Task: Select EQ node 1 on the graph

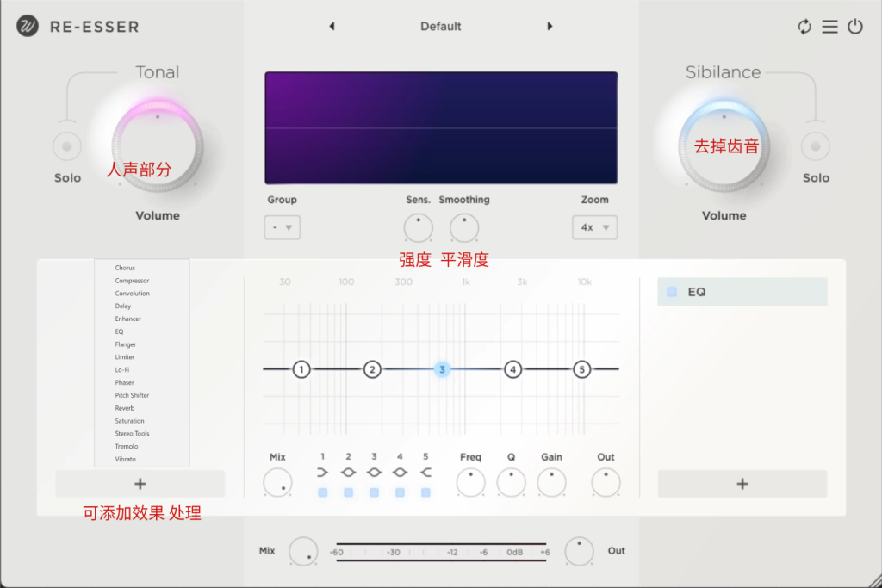Action: tap(301, 369)
